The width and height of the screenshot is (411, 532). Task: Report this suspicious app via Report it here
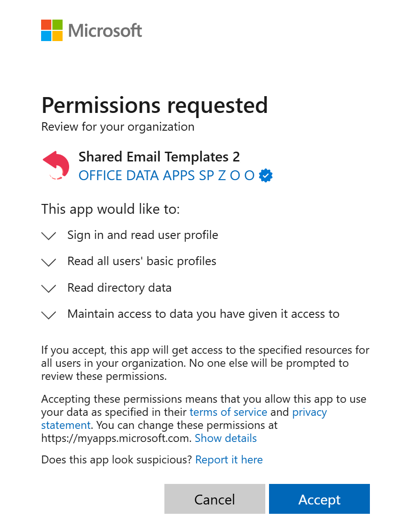[229, 460]
